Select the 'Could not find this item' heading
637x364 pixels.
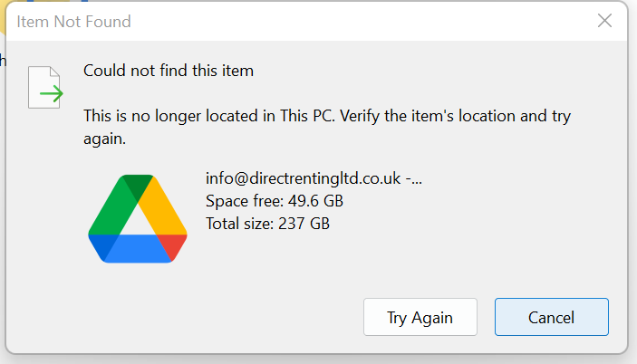[x=169, y=71]
